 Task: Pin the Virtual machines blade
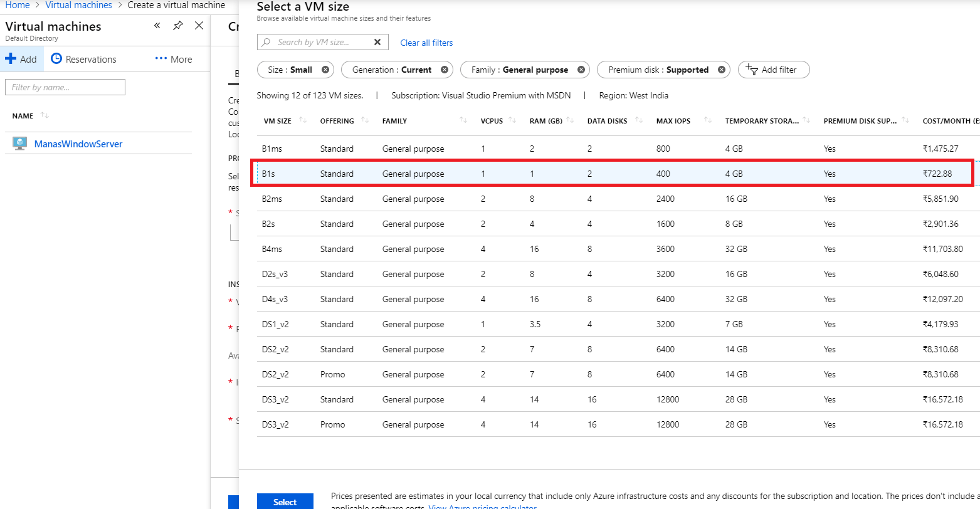pyautogui.click(x=177, y=26)
